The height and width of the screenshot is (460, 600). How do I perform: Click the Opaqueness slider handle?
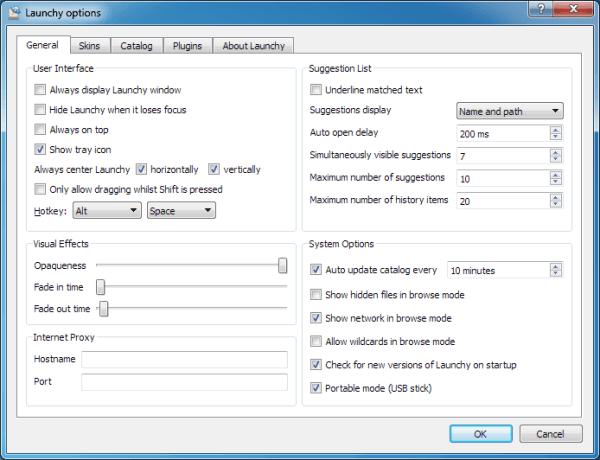coord(282,265)
